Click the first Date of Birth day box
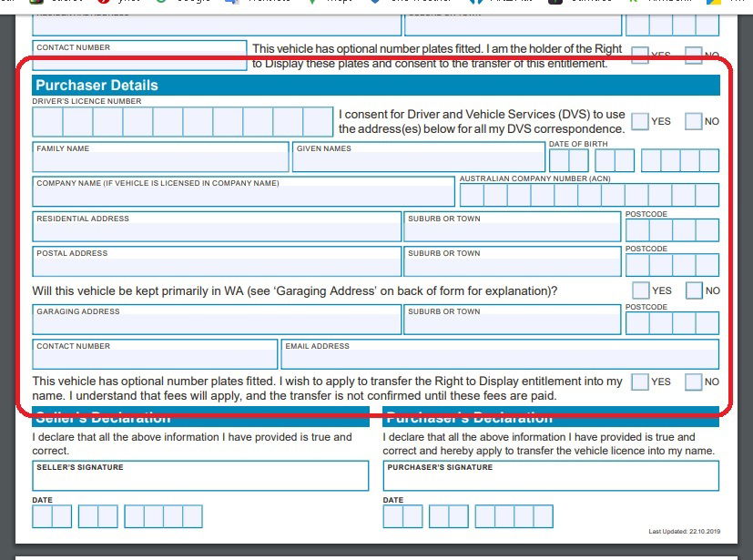This screenshot has height=560, width=753. [559, 160]
